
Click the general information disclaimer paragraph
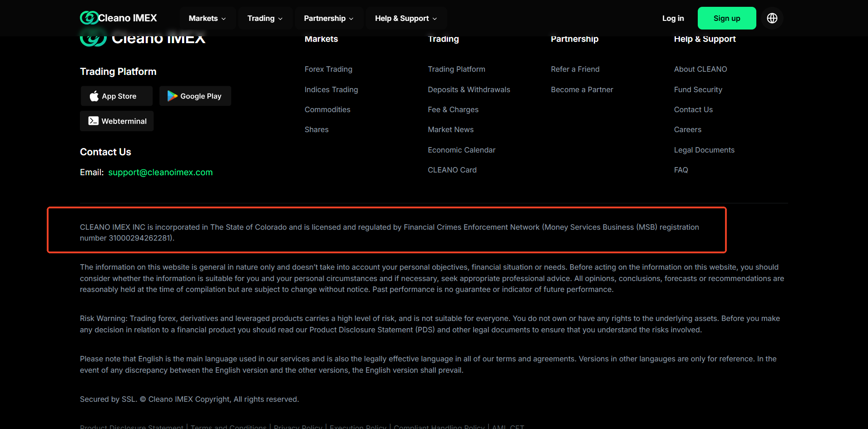(432, 278)
